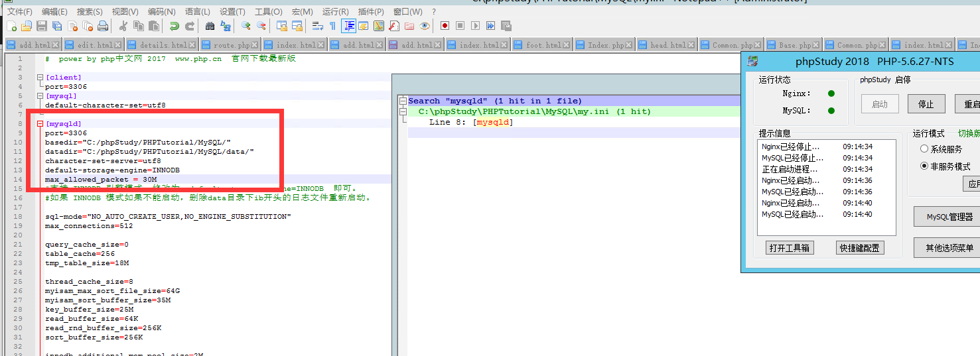Collapse the Search "mysqld" results node
Image resolution: width=980 pixels, height=356 pixels.
[402, 101]
